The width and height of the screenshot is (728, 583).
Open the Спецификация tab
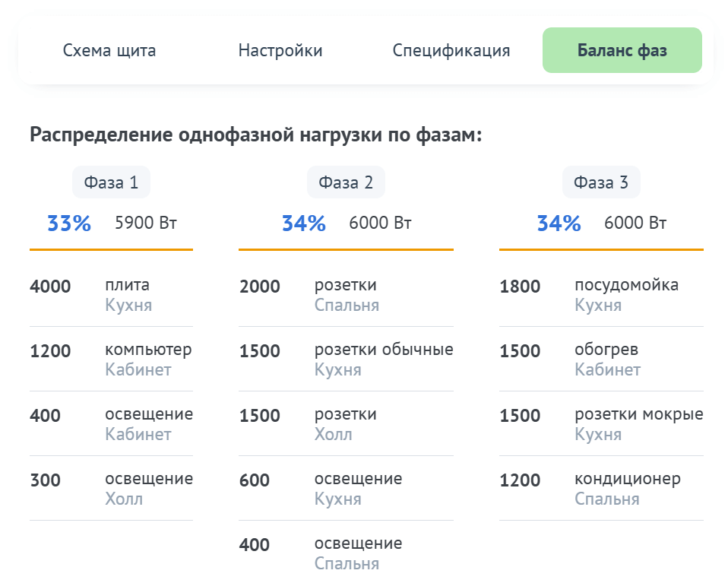(451, 50)
